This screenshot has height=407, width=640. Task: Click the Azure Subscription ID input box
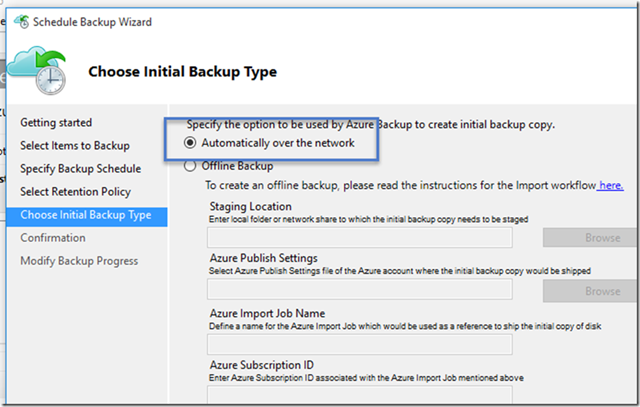point(359,395)
